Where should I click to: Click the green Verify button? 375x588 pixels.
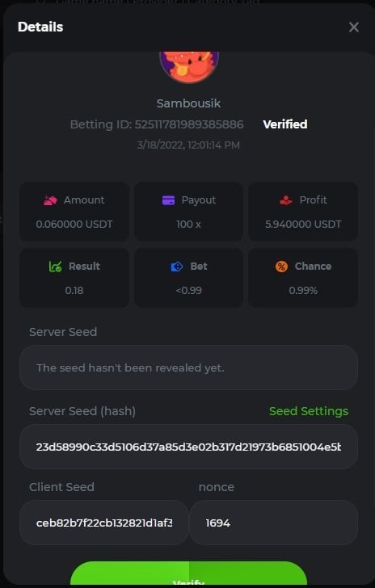point(189,574)
